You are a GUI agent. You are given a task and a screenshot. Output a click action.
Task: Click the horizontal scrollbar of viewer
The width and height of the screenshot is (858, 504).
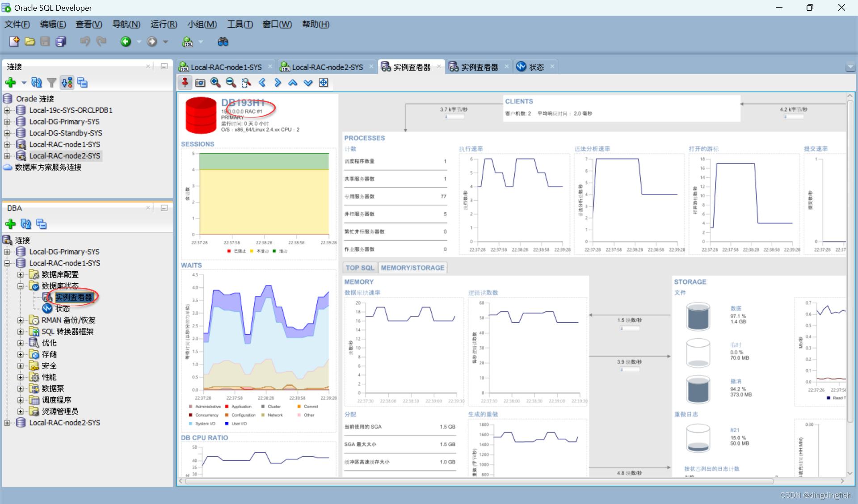pos(479,481)
